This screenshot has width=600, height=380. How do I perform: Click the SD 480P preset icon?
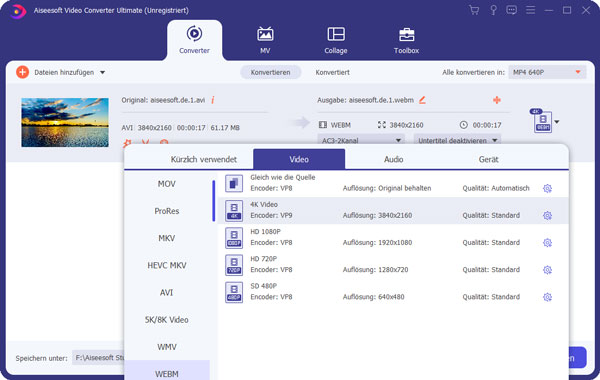pyautogui.click(x=234, y=292)
